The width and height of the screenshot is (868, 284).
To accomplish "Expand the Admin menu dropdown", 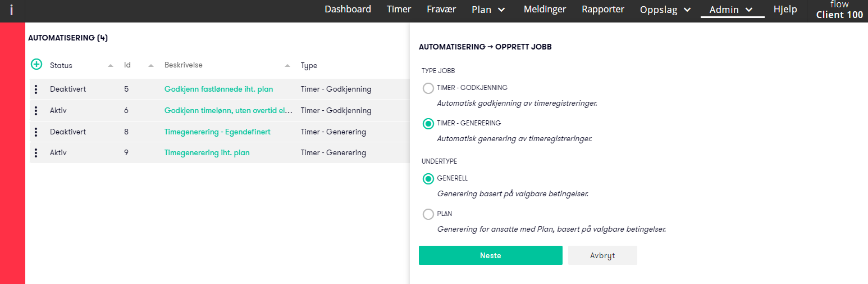I will click(x=732, y=10).
